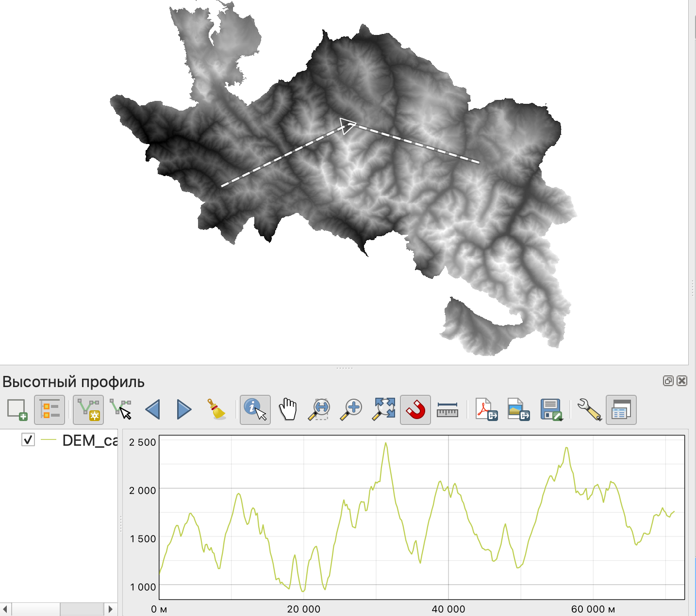Activate the Measure Distance ruler tool

(447, 410)
